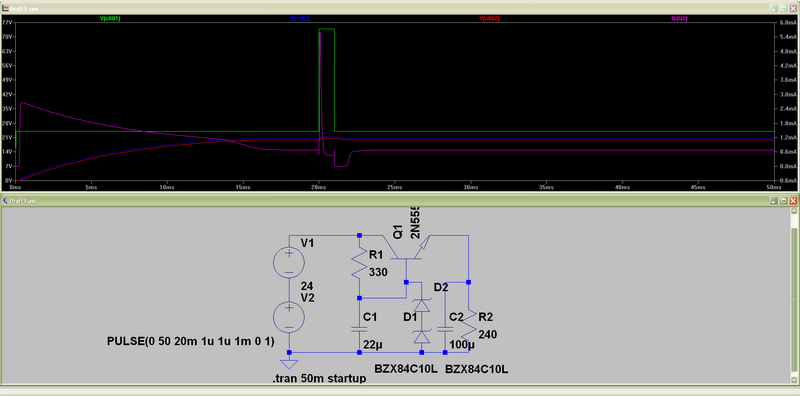
Task: Close the Draft3.asc schematic window
Action: pyautogui.click(x=793, y=201)
